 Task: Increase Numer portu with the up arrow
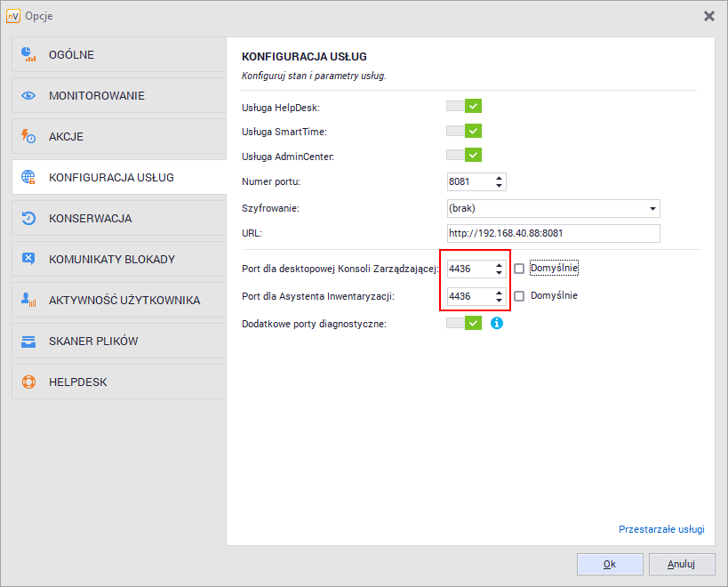[x=500, y=178]
